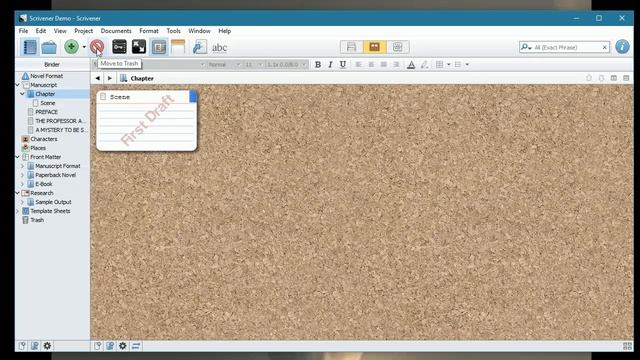This screenshot has height=360, width=640.
Task: Collapse the Front Matter folder
Action: (x=18, y=157)
